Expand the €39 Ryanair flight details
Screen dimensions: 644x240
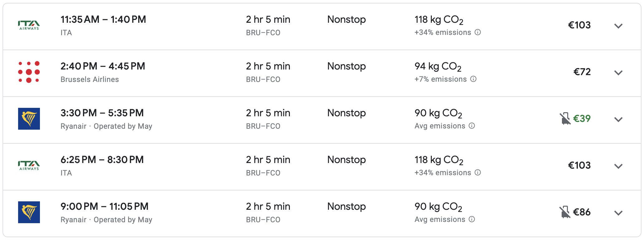click(618, 119)
